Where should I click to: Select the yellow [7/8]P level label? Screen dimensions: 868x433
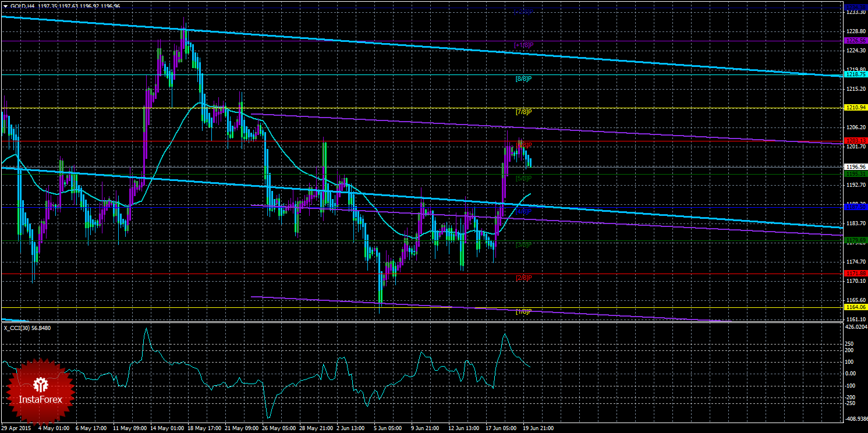click(524, 112)
